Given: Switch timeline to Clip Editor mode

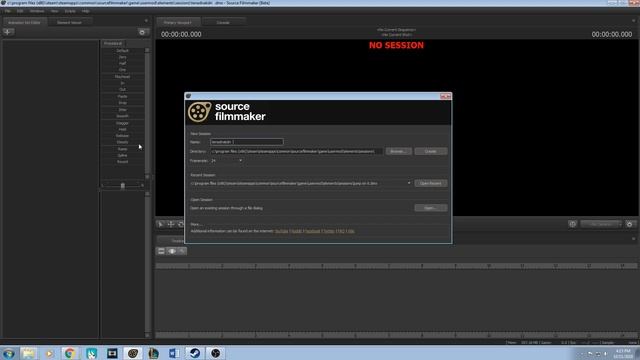Looking at the screenshot, I should pos(161,251).
